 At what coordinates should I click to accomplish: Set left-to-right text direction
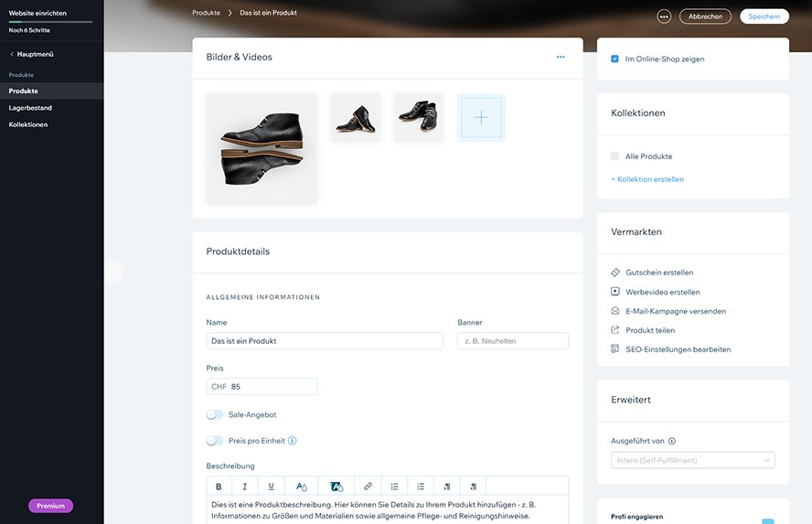pos(446,487)
